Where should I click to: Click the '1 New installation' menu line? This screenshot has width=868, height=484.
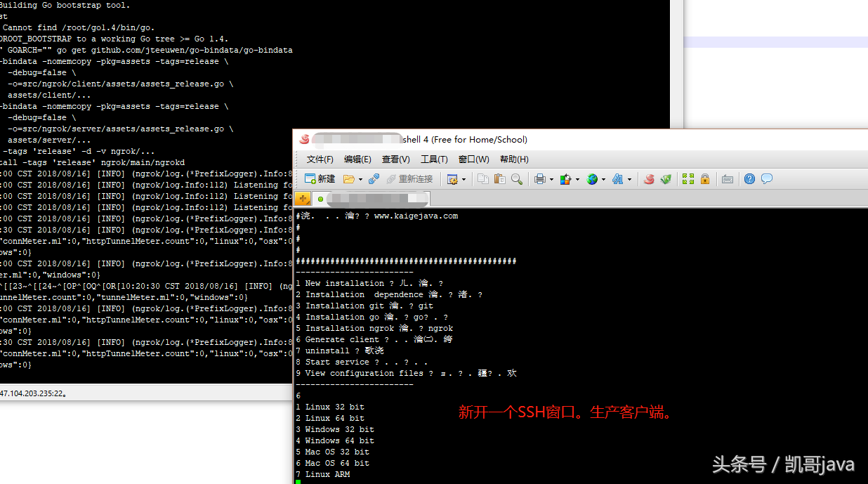(x=369, y=284)
